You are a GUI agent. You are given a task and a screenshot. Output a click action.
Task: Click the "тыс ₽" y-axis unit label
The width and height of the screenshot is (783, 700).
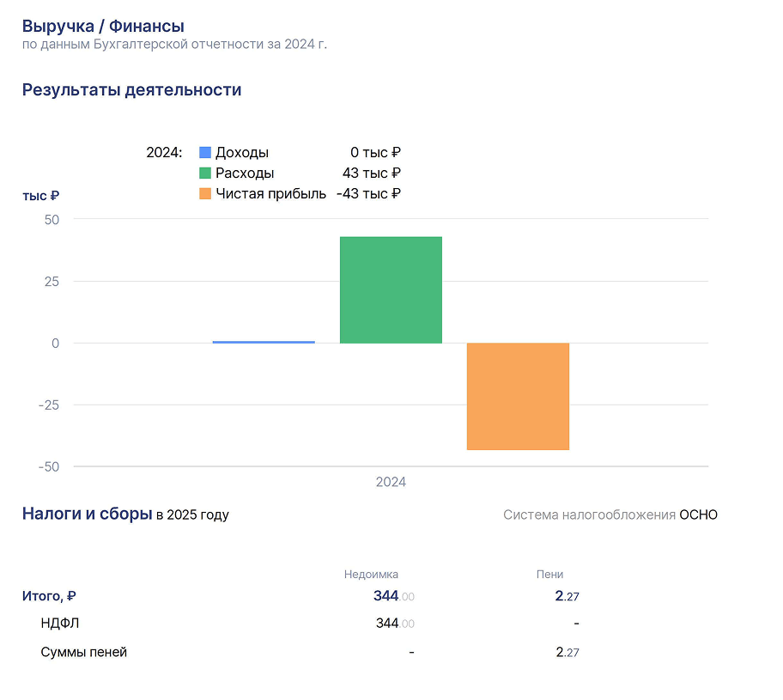point(41,196)
